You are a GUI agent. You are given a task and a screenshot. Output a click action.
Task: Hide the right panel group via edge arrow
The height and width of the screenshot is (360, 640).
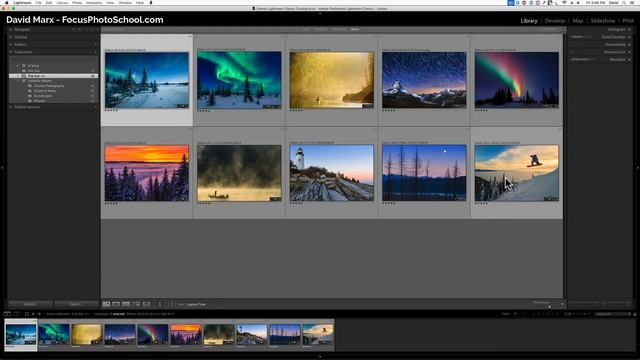click(x=638, y=167)
